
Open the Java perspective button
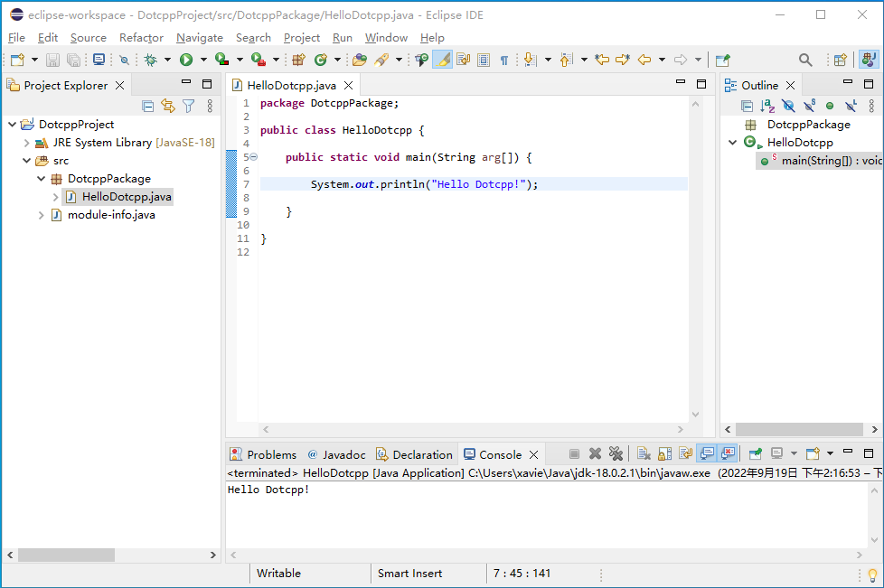[869, 60]
